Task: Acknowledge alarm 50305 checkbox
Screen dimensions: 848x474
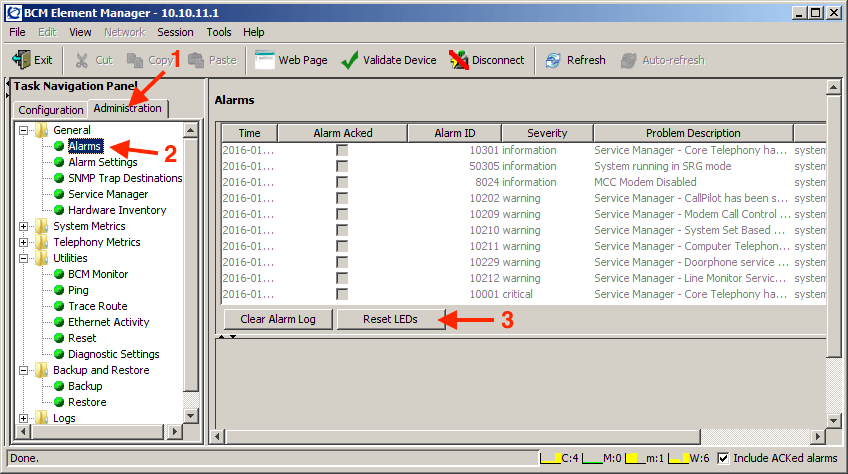Action: click(342, 166)
